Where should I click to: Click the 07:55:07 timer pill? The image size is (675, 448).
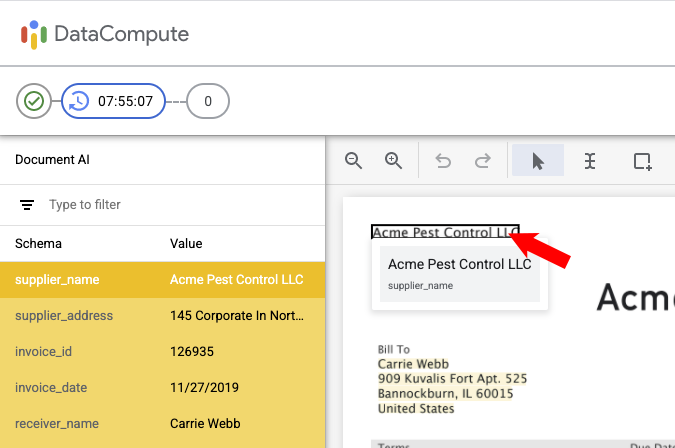point(113,101)
